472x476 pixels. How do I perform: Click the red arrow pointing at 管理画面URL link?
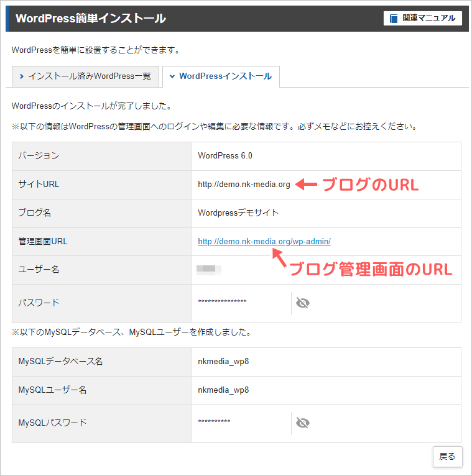point(281,258)
